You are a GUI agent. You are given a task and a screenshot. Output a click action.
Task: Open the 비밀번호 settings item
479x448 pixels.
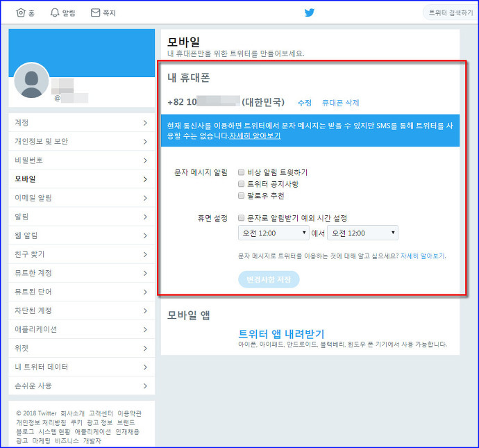point(81,160)
